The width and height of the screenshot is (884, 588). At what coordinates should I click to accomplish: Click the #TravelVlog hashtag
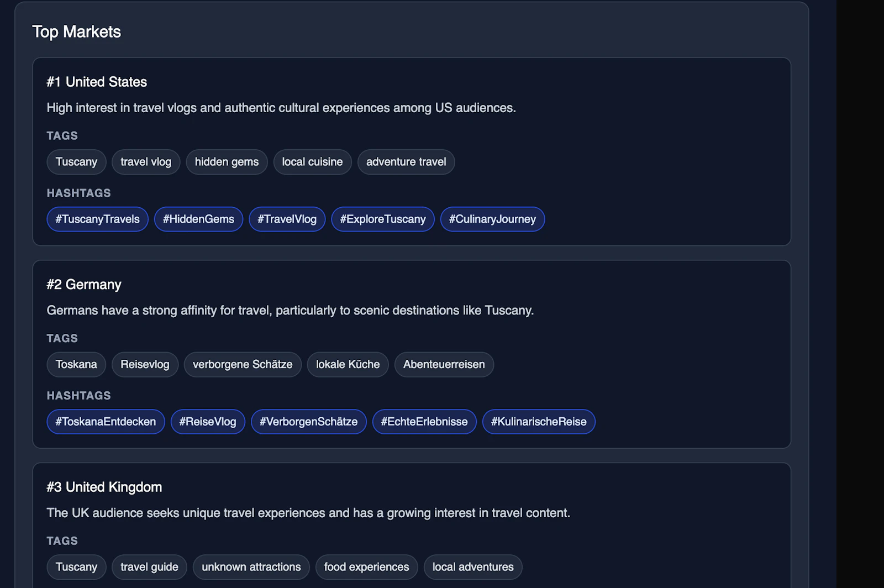[287, 219]
